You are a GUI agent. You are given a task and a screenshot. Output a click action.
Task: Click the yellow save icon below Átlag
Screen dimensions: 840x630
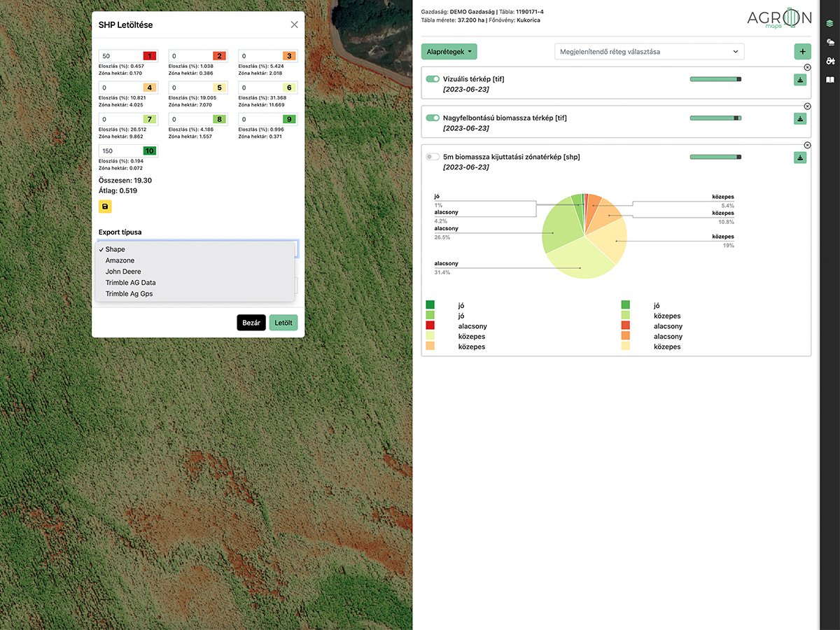105,206
